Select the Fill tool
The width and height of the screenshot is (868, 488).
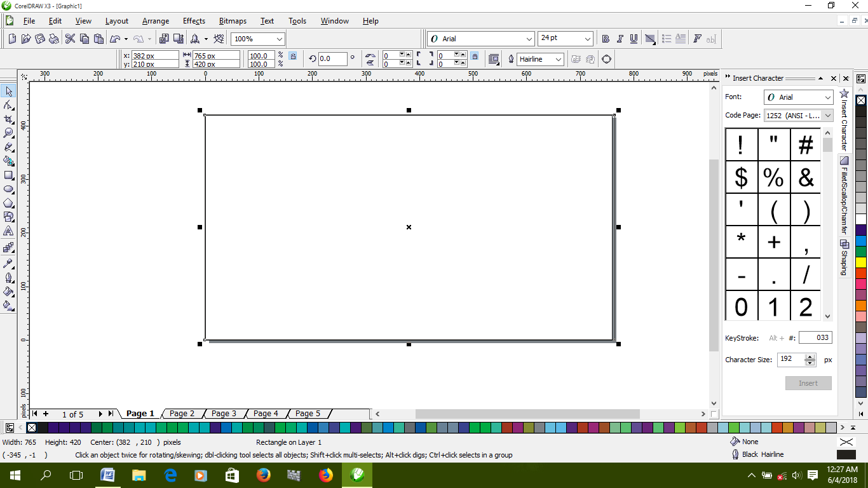(x=9, y=292)
